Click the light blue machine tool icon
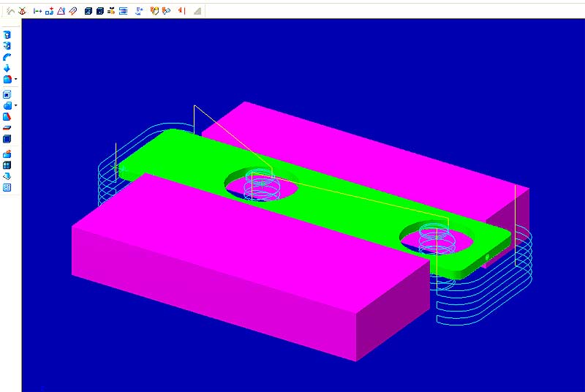 point(139,11)
